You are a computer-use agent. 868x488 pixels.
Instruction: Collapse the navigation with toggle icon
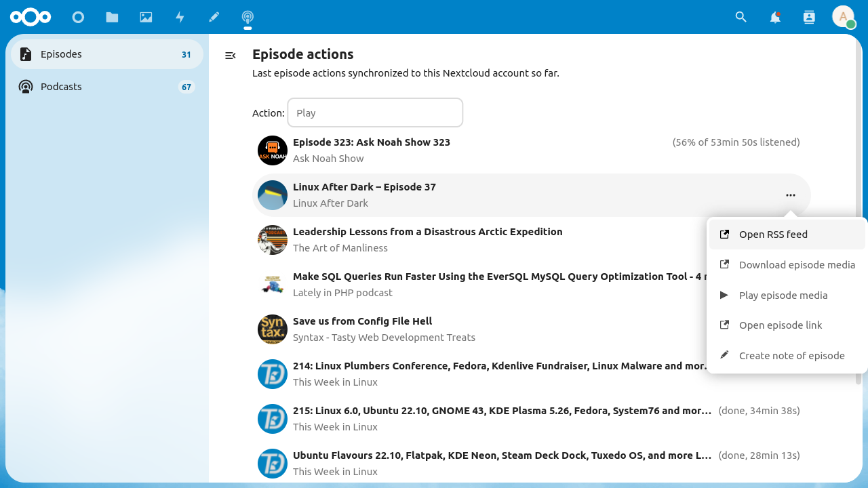coord(231,56)
